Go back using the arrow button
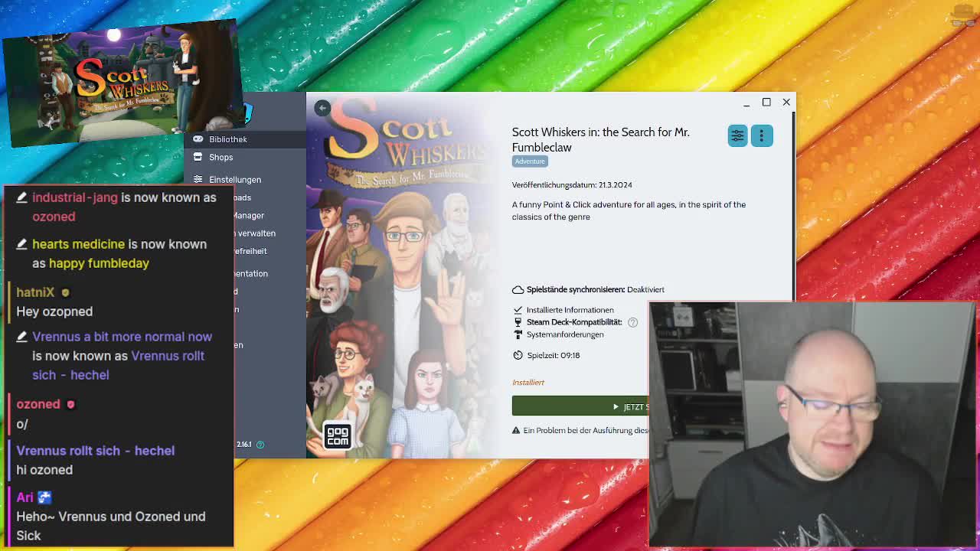The width and height of the screenshot is (980, 551). [x=322, y=108]
